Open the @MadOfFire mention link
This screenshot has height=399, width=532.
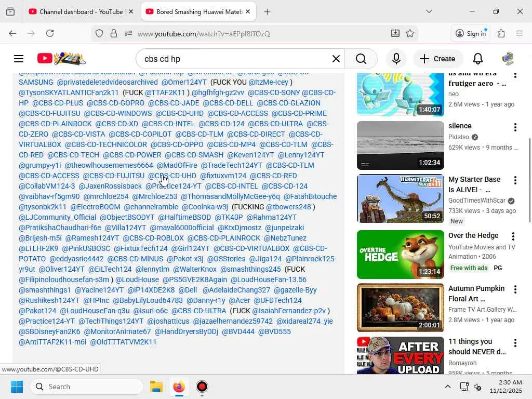(177, 166)
